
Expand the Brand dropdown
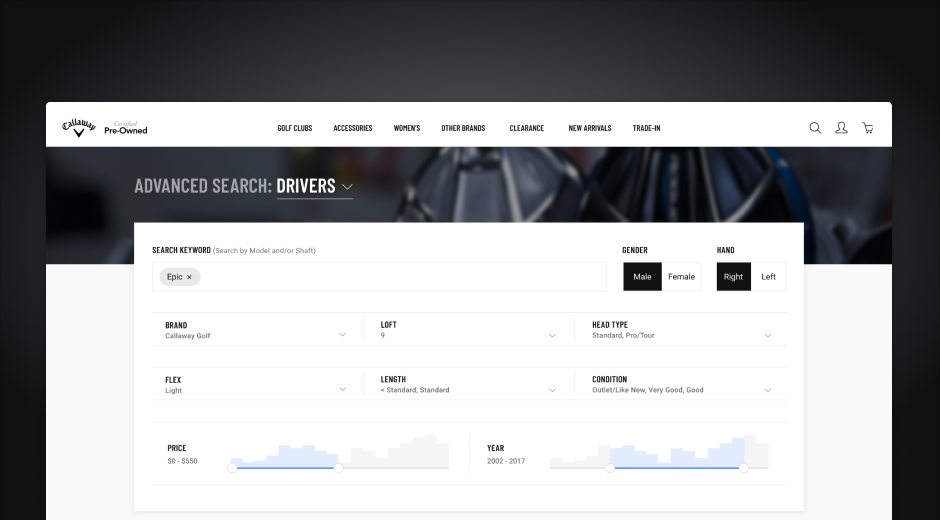click(342, 334)
